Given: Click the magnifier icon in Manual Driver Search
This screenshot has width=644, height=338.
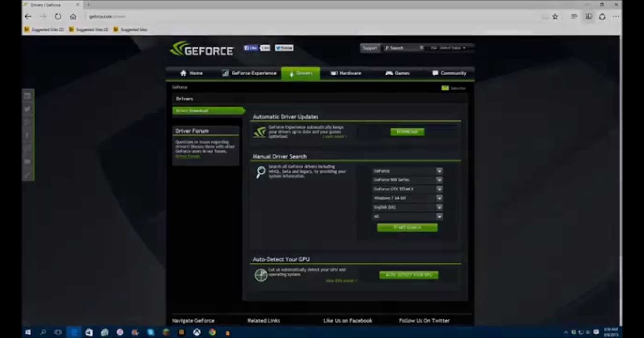Looking at the screenshot, I should pyautogui.click(x=260, y=172).
